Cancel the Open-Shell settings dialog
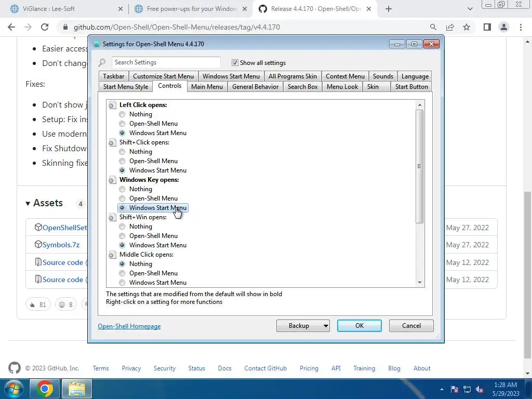This screenshot has width=532, height=399. pos(411,326)
